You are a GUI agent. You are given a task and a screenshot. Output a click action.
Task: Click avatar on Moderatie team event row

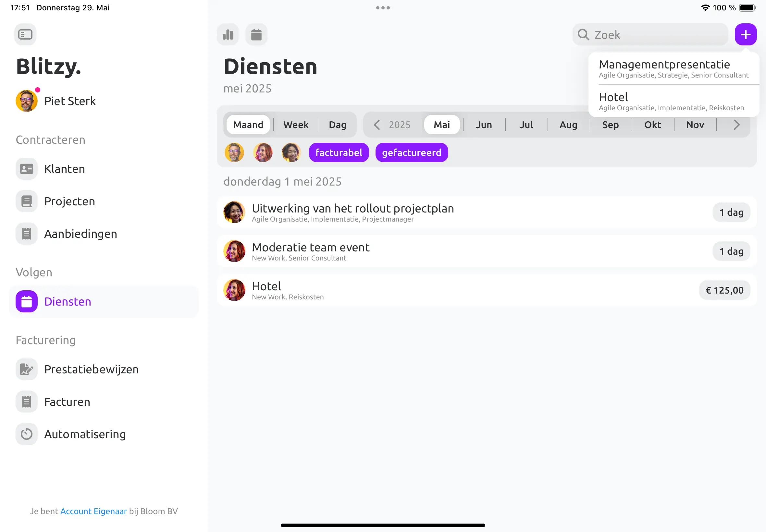tap(234, 251)
